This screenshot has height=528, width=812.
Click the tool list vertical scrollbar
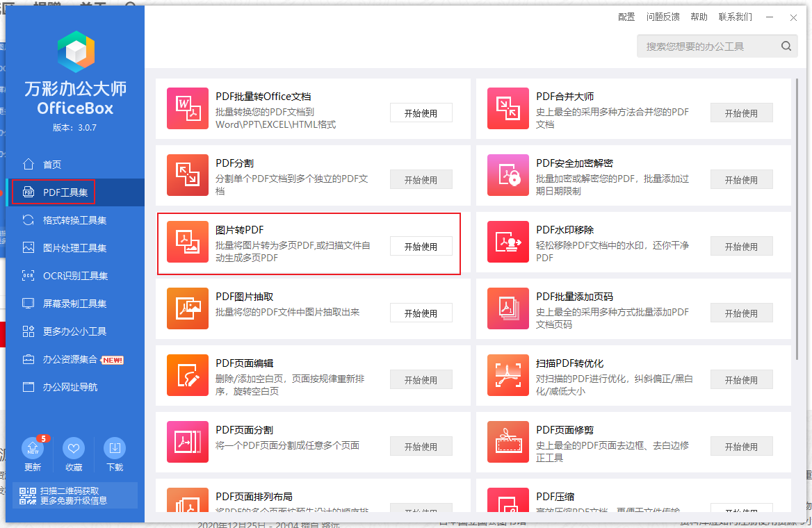[x=797, y=219]
